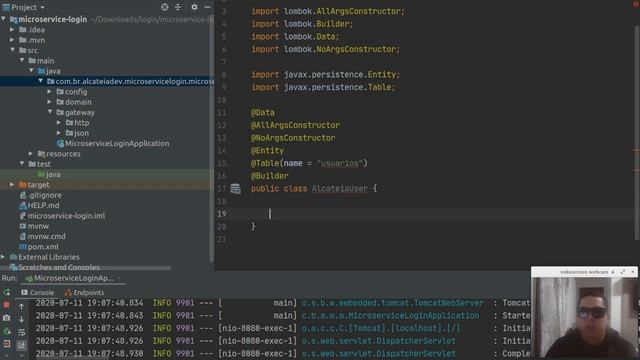This screenshot has width=640, height=360.
Task: Click the @Builder annotation
Action: pos(270,176)
